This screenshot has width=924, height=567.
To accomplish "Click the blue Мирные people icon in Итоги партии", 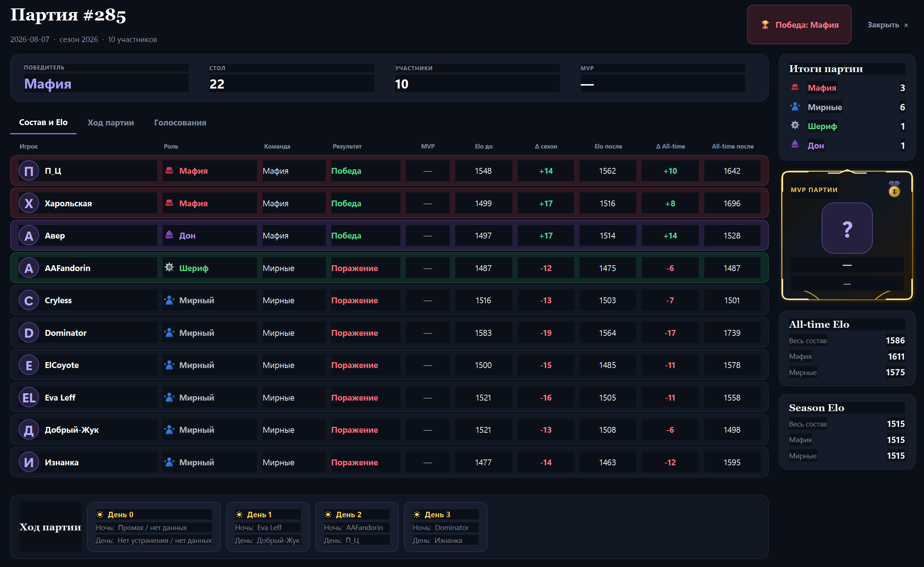I will [795, 106].
